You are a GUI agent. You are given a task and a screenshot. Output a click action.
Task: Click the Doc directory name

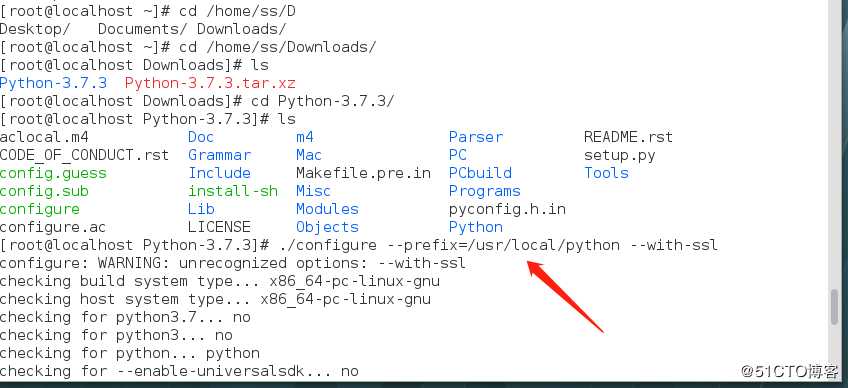tap(201, 137)
